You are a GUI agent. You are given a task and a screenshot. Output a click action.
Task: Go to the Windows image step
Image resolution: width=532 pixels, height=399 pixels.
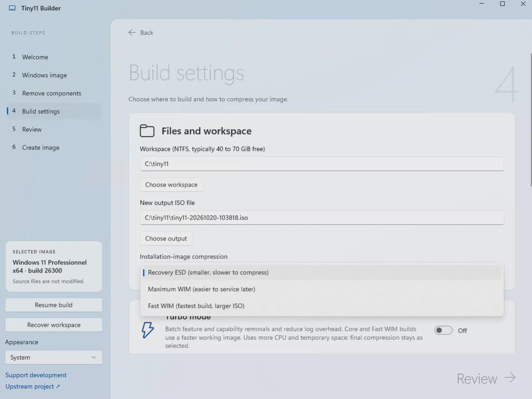[53, 75]
